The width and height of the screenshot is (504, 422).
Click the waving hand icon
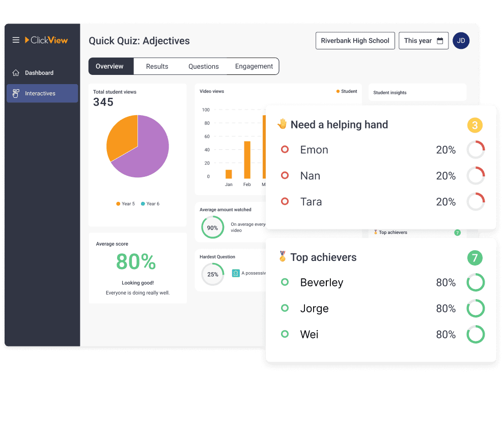tap(282, 124)
